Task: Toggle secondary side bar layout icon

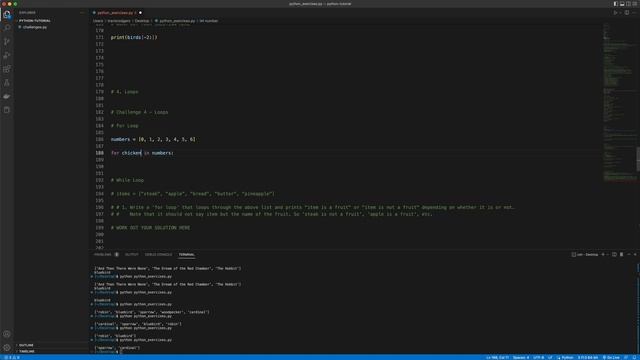Action: [x=629, y=4]
